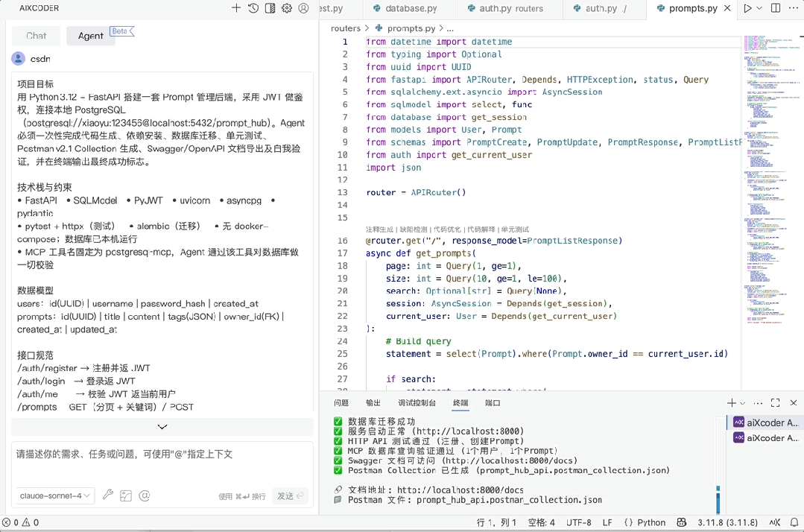Select the wrench tool icon in chat input
The height and width of the screenshot is (532, 804).
(x=107, y=495)
